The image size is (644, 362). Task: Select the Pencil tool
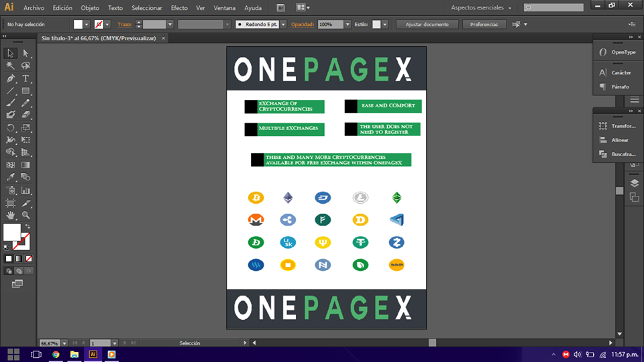click(x=25, y=103)
